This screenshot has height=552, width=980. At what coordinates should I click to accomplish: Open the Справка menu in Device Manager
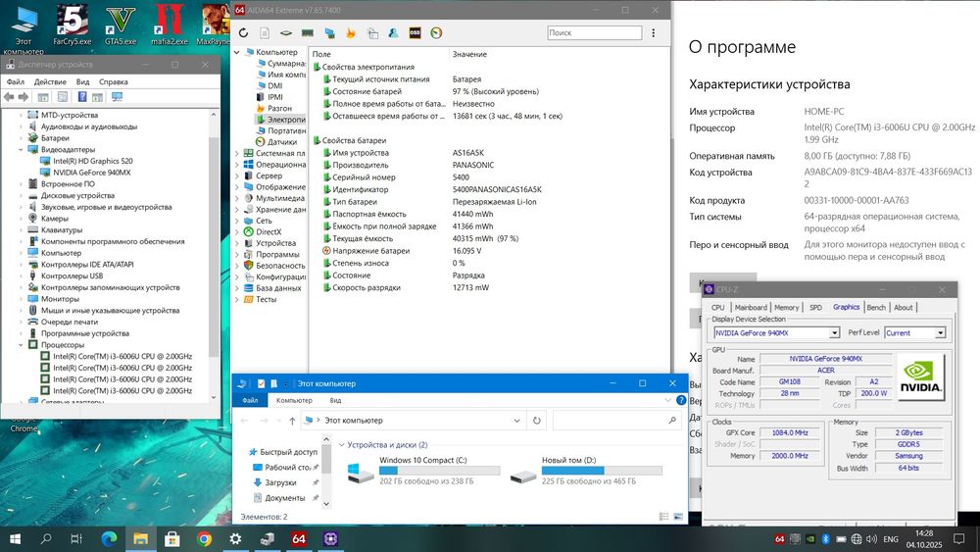click(x=113, y=82)
